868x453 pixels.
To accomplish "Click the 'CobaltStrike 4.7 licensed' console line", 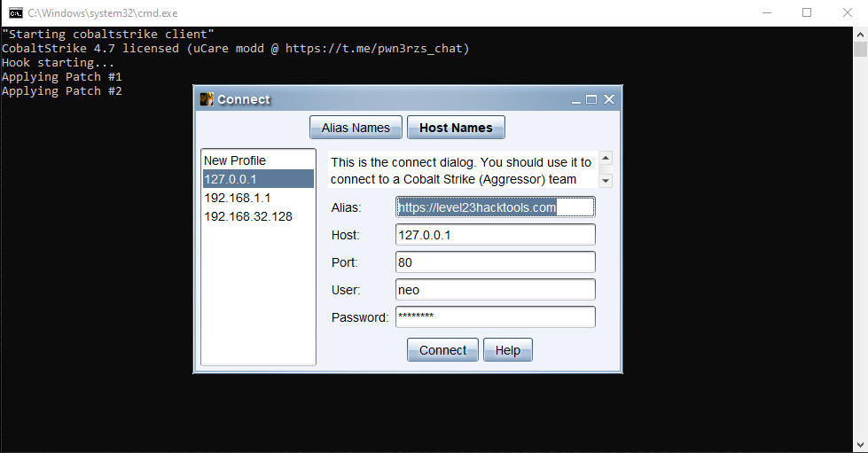I will click(x=236, y=48).
